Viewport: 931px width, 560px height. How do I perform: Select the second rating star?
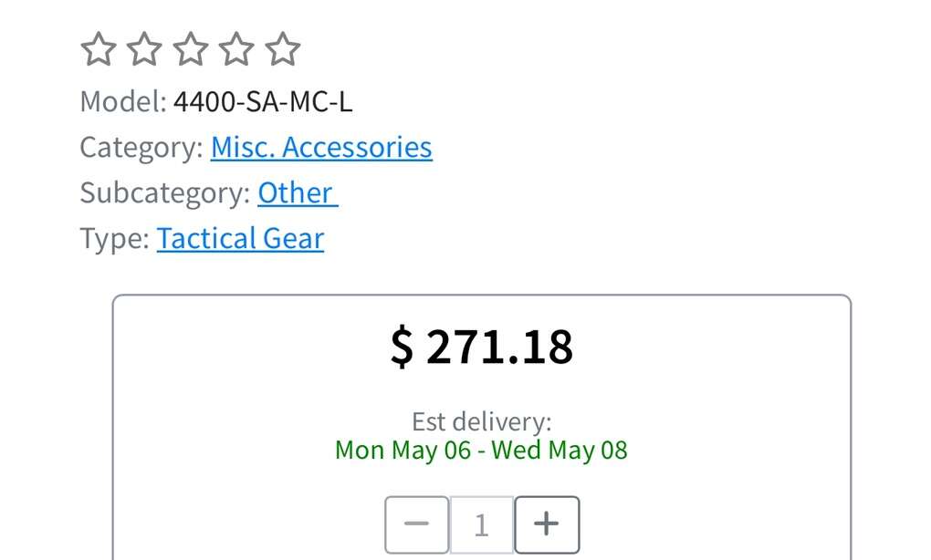click(x=144, y=49)
